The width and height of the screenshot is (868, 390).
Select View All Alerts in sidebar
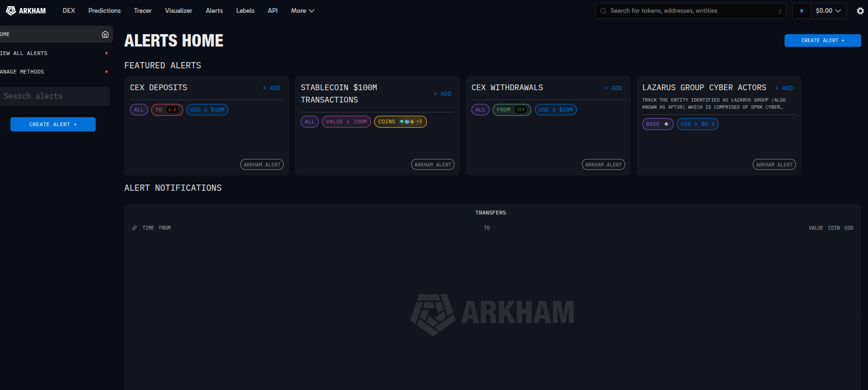tap(55, 53)
